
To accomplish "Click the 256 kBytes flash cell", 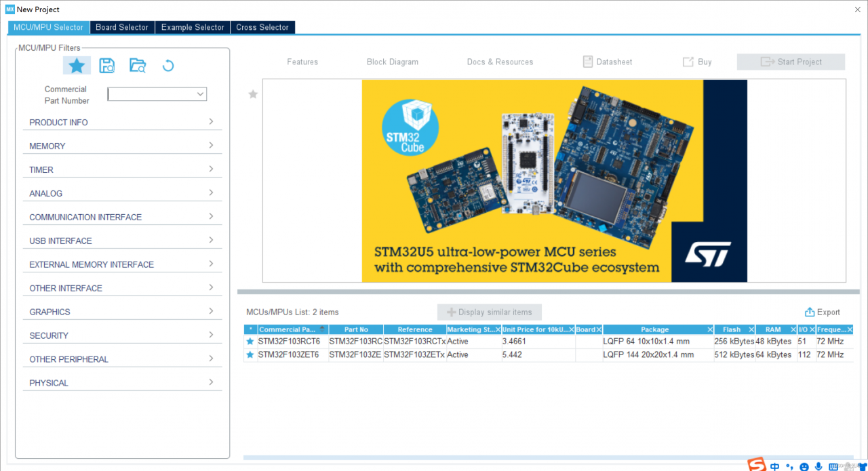I will (x=734, y=342).
